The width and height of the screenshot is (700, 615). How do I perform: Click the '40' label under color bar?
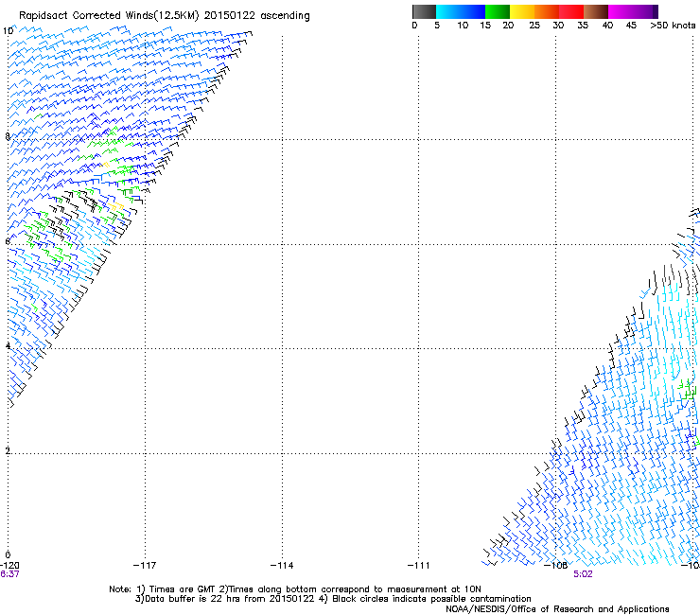click(x=607, y=26)
